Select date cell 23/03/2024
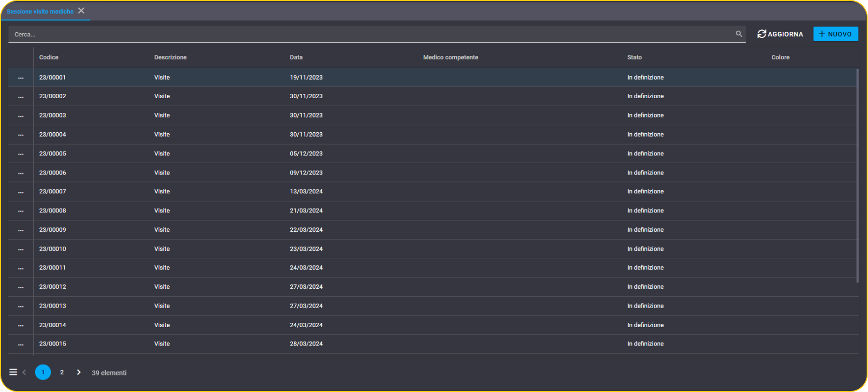Viewport: 868px width, 392px height. coord(306,249)
